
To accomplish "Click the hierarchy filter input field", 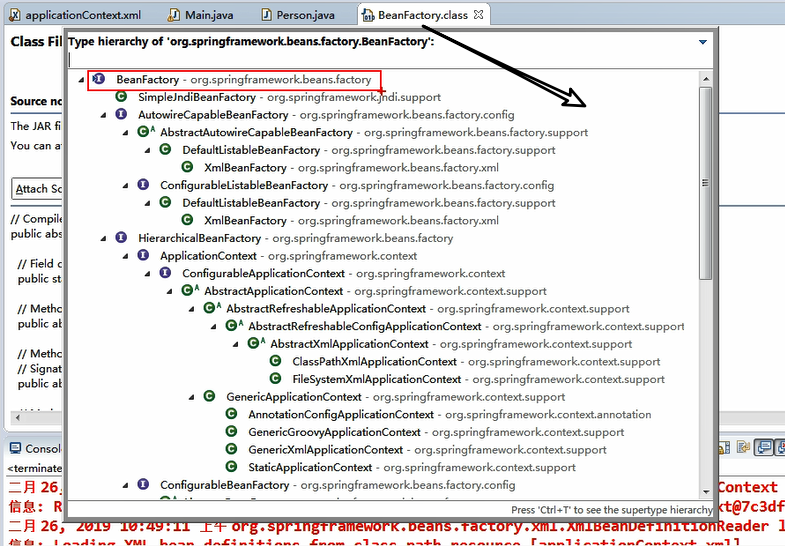I will pyautogui.click(x=389, y=60).
